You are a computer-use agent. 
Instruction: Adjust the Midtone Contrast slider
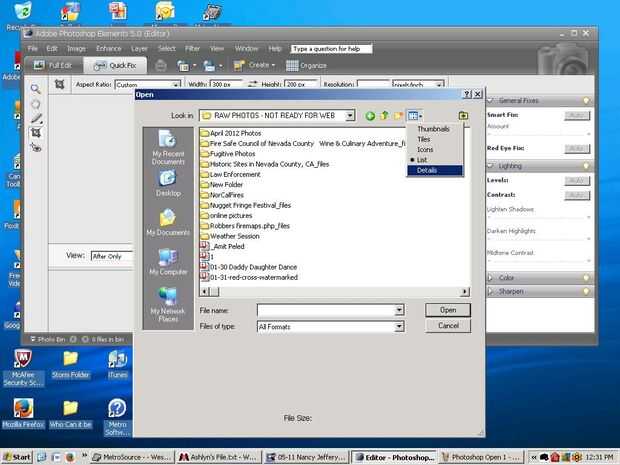tap(539, 261)
